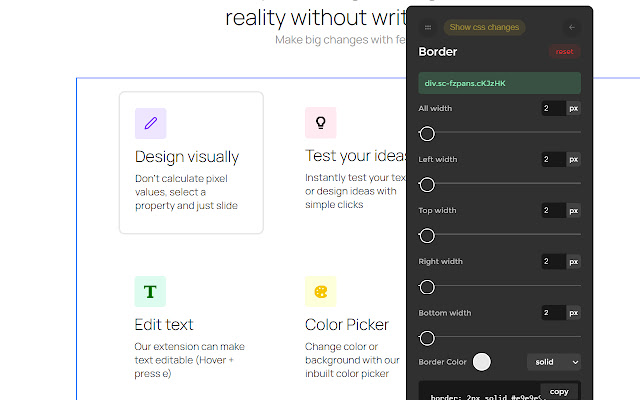This screenshot has height=400, width=640.
Task: Reset the Border settings
Action: coord(564,52)
